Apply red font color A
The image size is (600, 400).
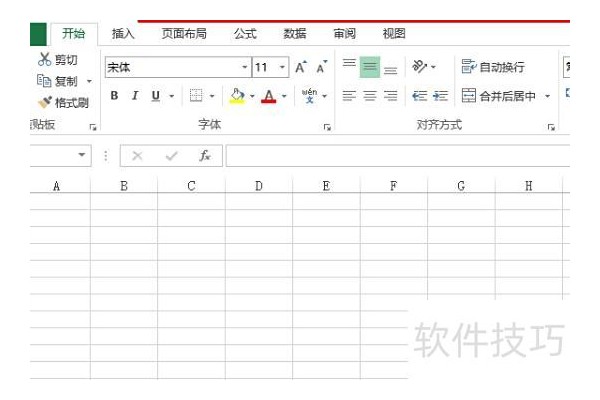(x=269, y=96)
